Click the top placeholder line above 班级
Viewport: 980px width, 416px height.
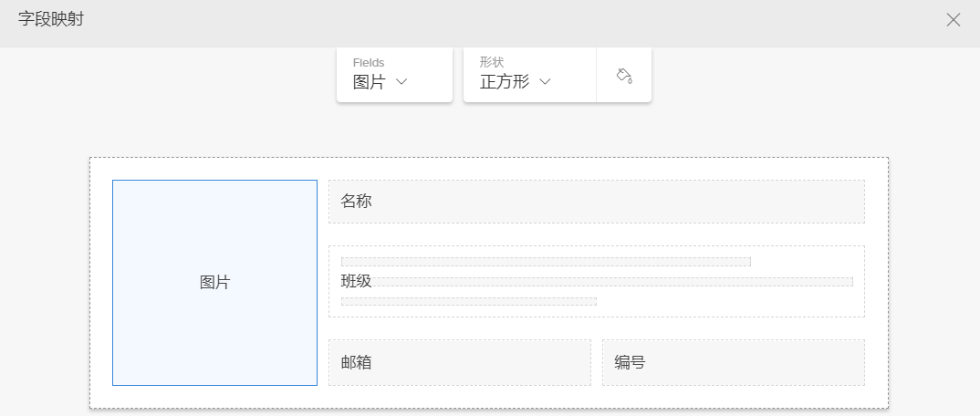546,262
